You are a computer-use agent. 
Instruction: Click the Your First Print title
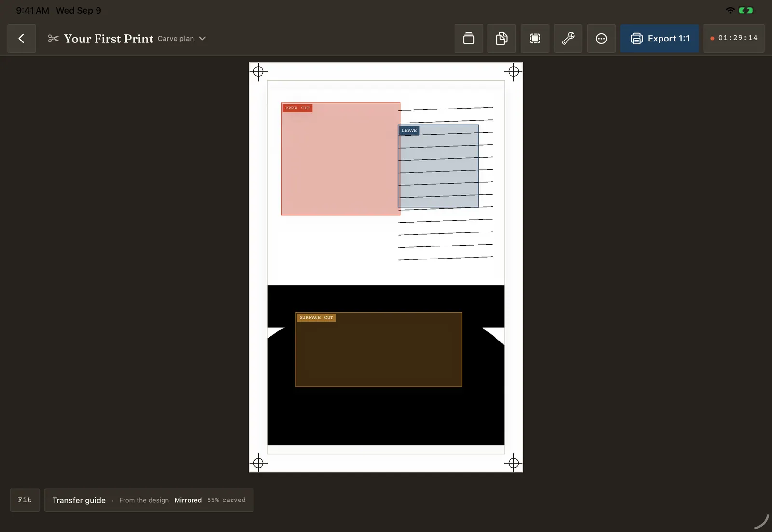point(109,39)
